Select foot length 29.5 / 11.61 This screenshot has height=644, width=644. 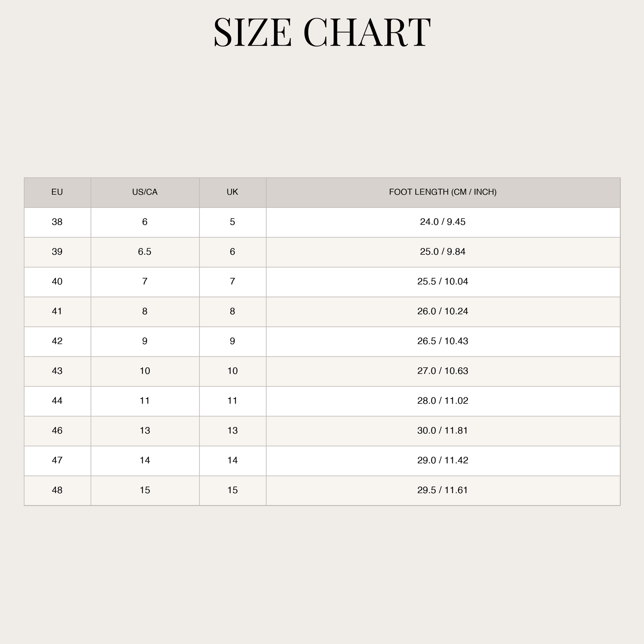443,491
